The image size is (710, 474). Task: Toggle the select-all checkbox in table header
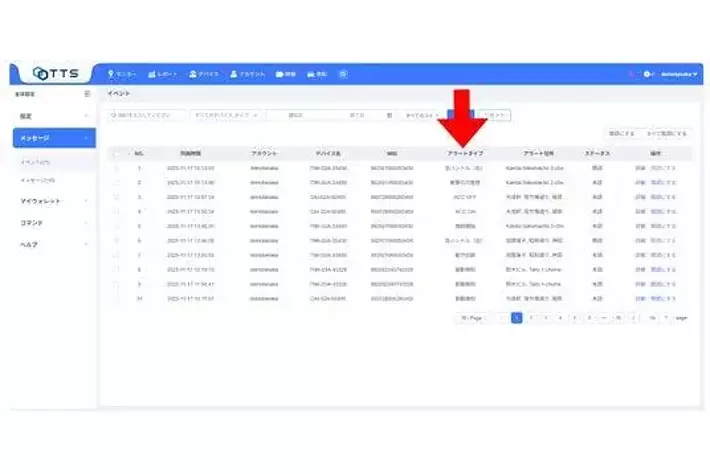[x=117, y=153]
